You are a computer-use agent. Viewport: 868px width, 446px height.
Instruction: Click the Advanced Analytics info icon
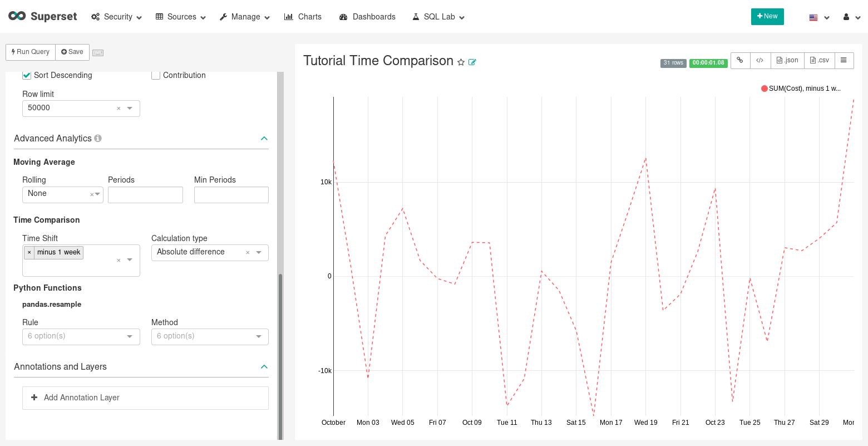coord(98,138)
